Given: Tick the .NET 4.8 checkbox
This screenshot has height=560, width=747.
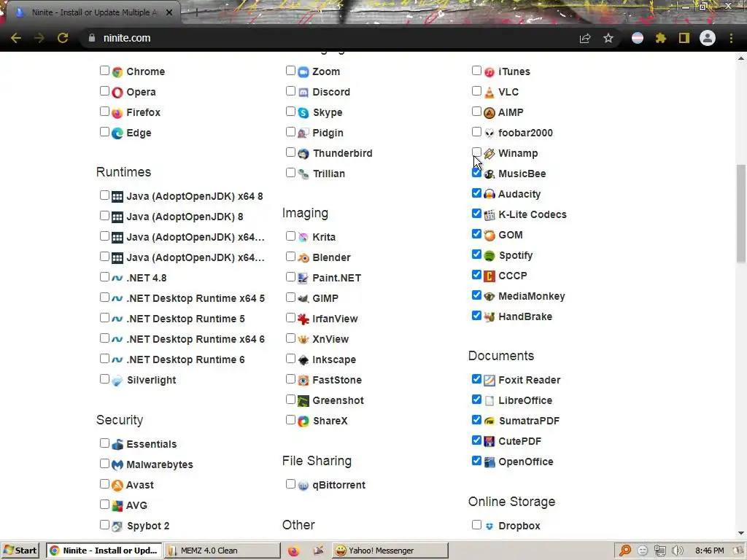Looking at the screenshot, I should (x=104, y=277).
